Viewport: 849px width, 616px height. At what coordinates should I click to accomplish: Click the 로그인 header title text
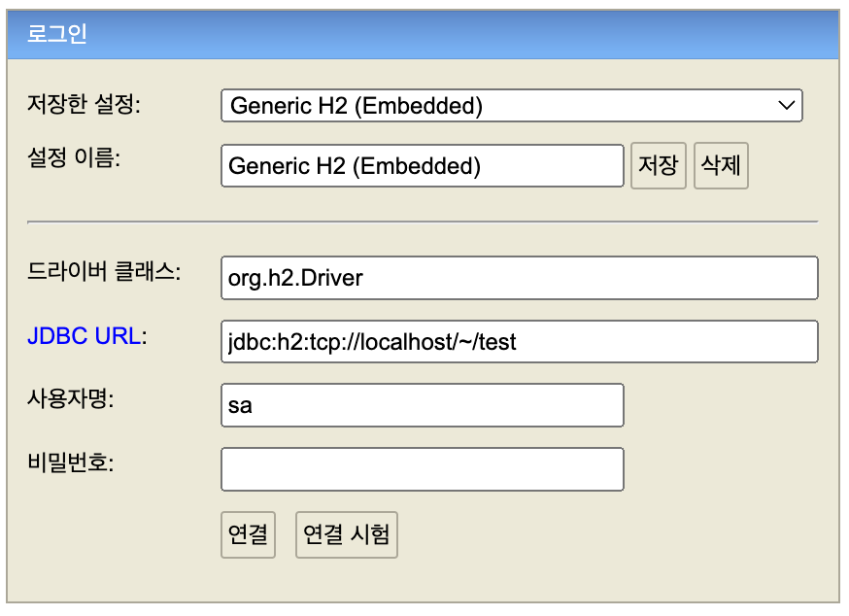57,34
